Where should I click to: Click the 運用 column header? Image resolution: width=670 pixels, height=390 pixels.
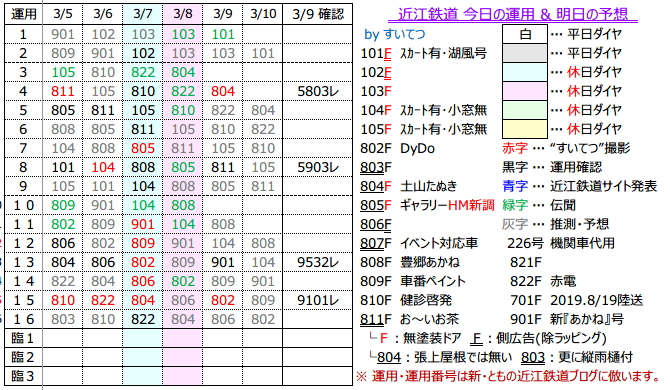pos(24,14)
